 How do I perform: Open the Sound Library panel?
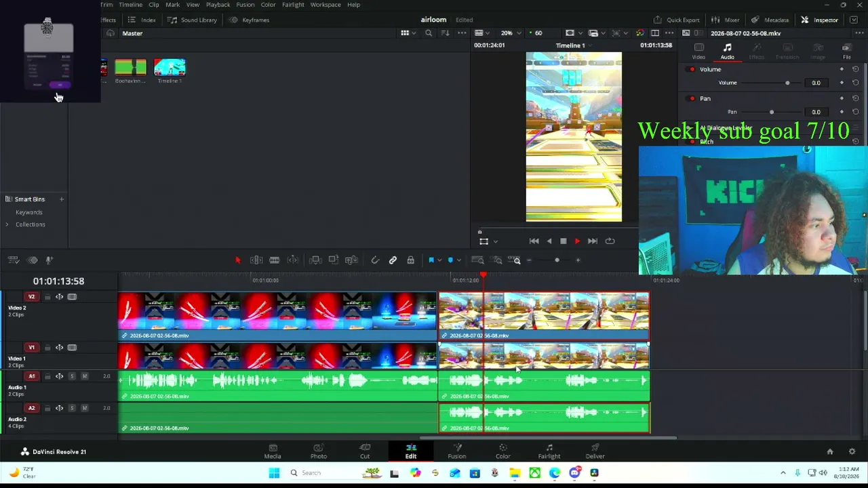(193, 20)
